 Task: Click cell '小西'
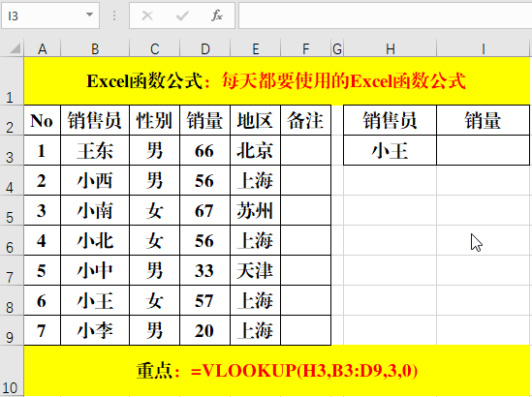pyautogui.click(x=95, y=180)
